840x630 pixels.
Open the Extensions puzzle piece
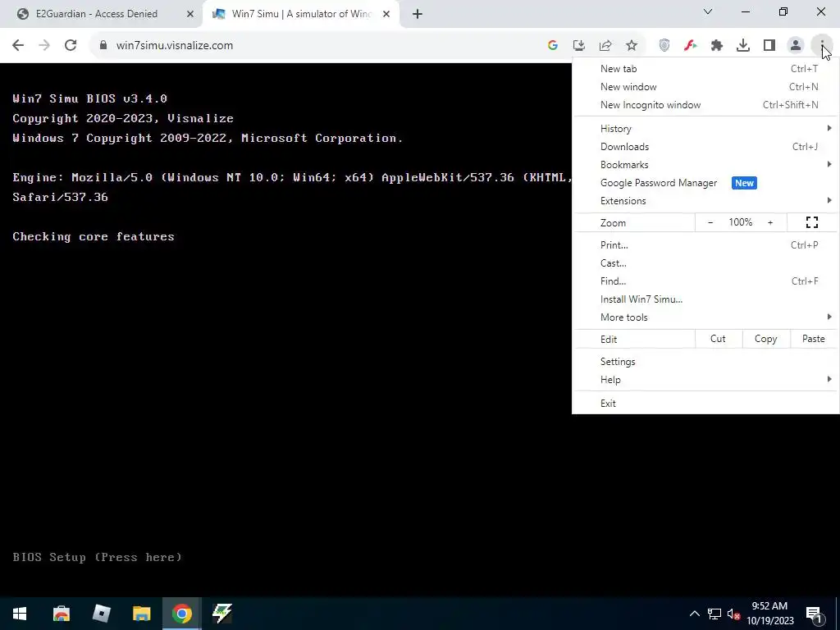click(717, 45)
